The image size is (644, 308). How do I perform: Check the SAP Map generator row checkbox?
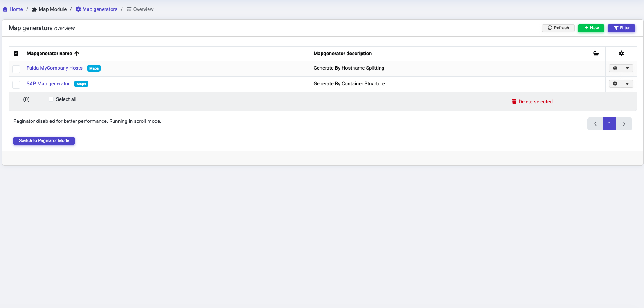[x=16, y=85]
